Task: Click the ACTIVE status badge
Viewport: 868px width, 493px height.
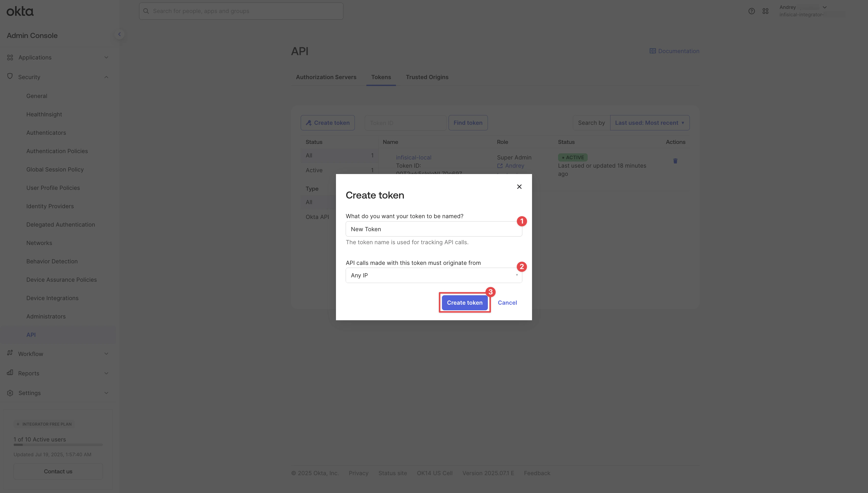Action: pos(573,157)
